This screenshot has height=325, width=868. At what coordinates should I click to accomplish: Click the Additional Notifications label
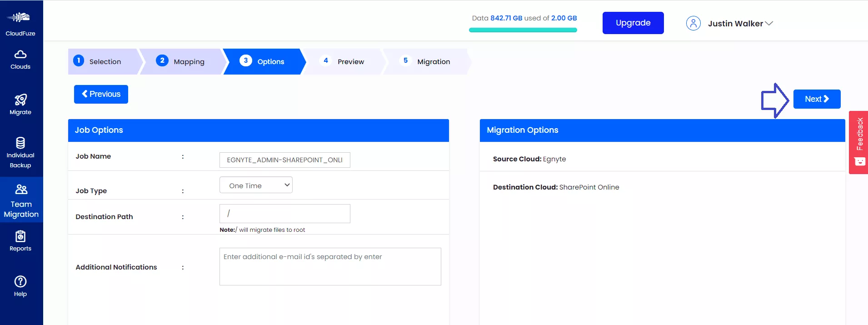click(116, 267)
